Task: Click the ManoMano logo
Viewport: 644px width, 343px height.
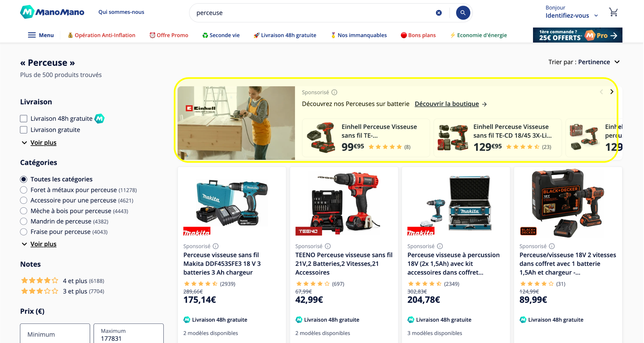Action: [x=52, y=12]
